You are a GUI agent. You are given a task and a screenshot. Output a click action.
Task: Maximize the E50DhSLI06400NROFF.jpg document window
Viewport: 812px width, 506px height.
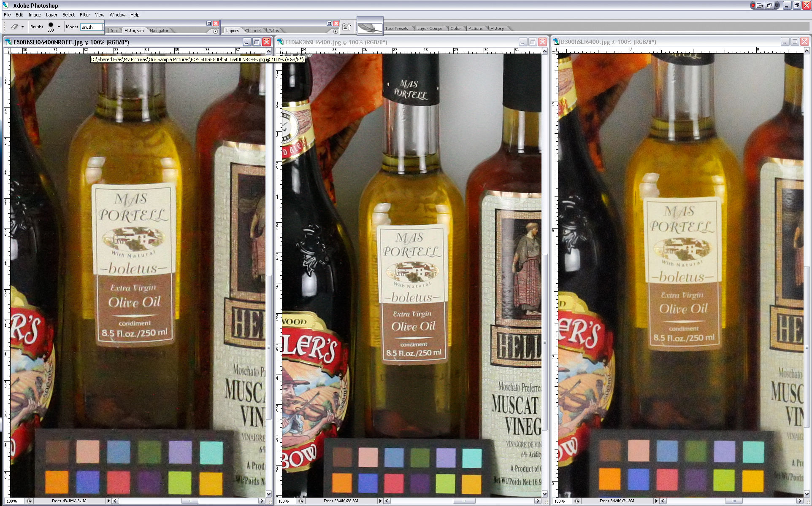(257, 42)
